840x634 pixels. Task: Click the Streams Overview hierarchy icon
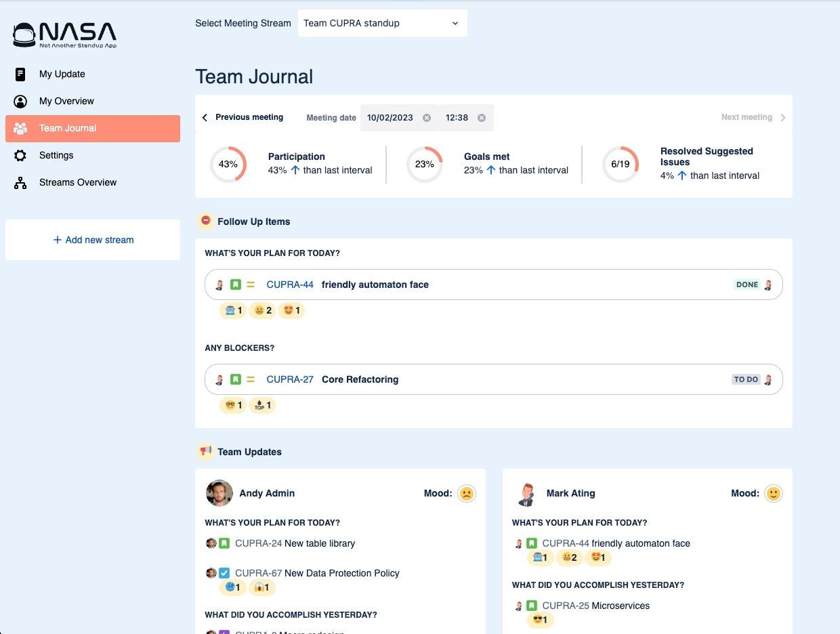click(x=20, y=182)
